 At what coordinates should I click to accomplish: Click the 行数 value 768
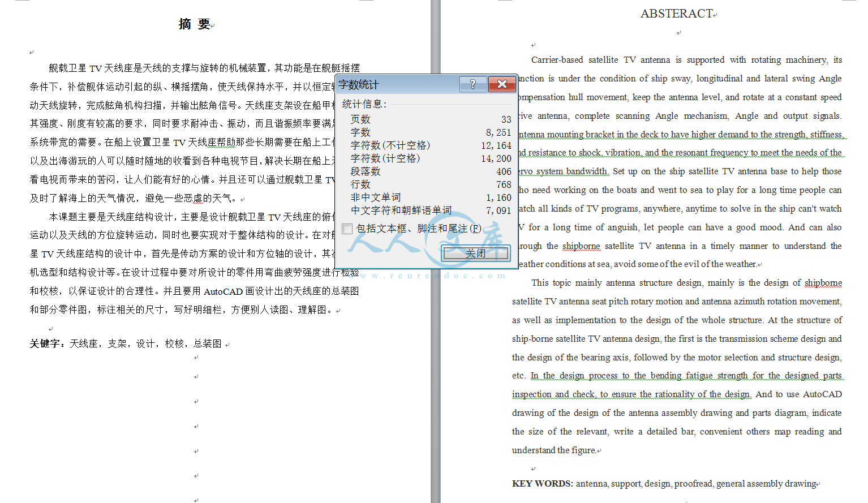click(504, 184)
